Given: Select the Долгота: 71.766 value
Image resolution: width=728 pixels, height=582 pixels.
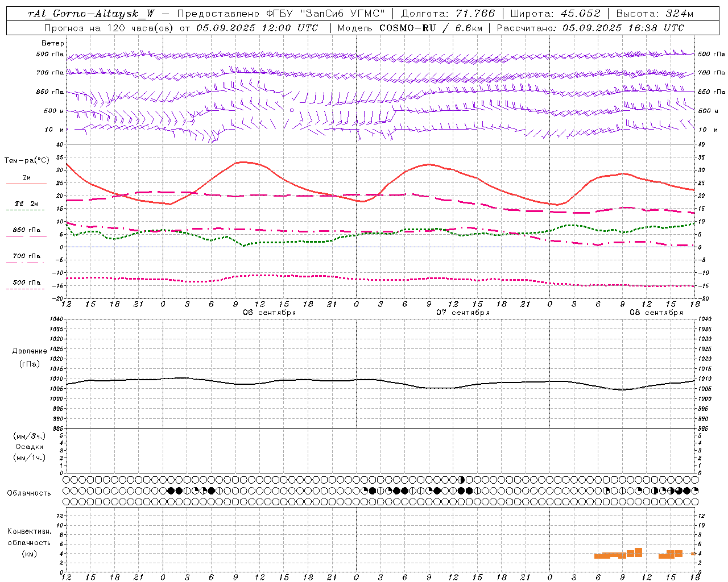Looking at the screenshot, I should coord(448,14).
